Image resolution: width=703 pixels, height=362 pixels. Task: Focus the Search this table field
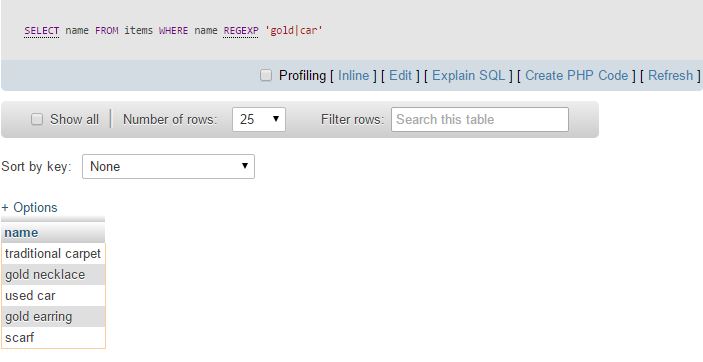[480, 119]
